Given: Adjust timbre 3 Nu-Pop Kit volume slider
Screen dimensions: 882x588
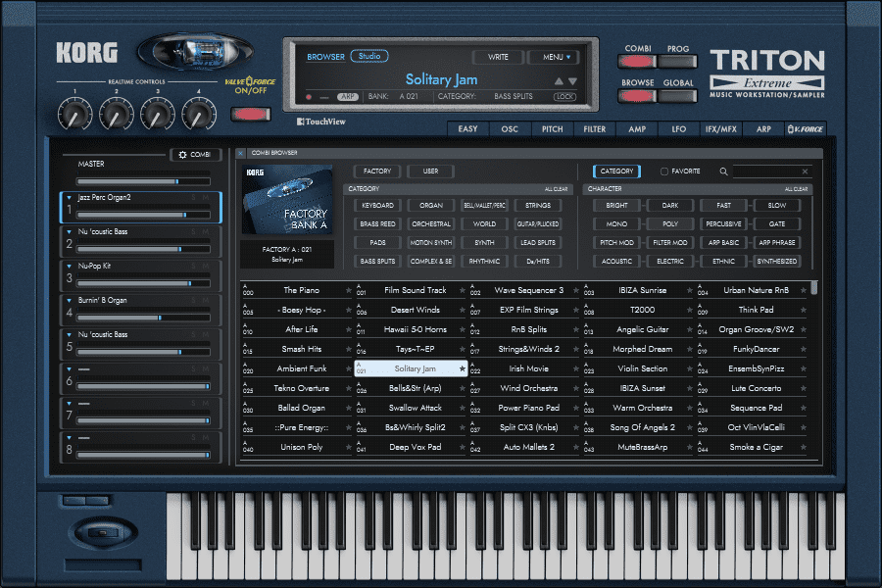Looking at the screenshot, I should [x=143, y=283].
